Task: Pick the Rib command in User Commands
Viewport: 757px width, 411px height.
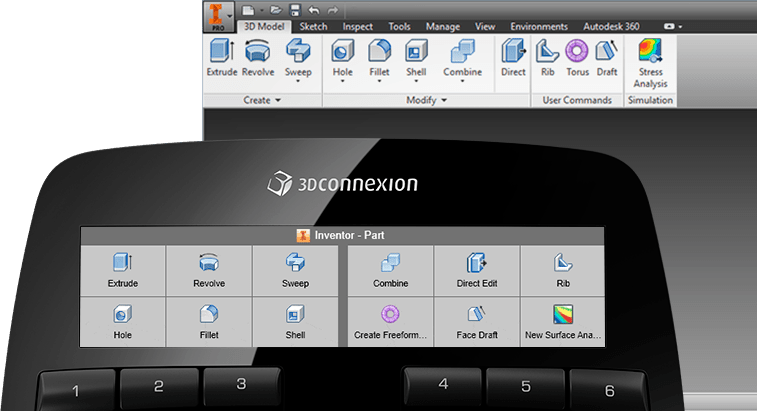Action: coord(547,58)
